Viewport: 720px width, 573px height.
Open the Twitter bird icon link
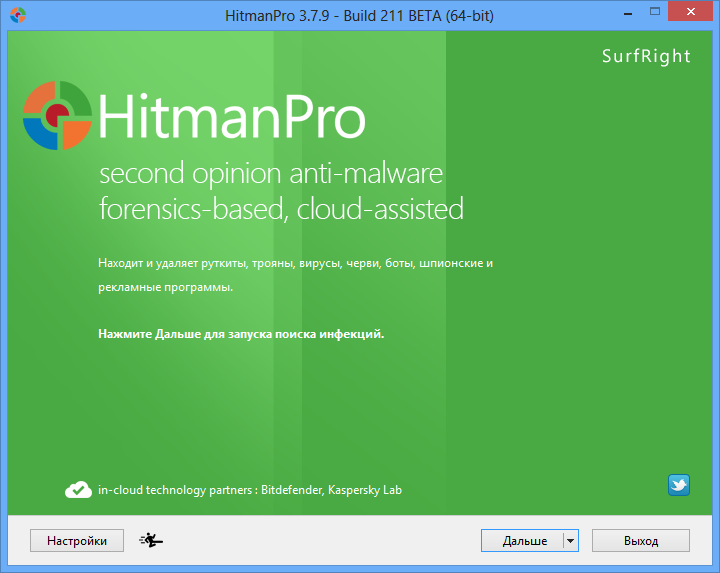679,485
